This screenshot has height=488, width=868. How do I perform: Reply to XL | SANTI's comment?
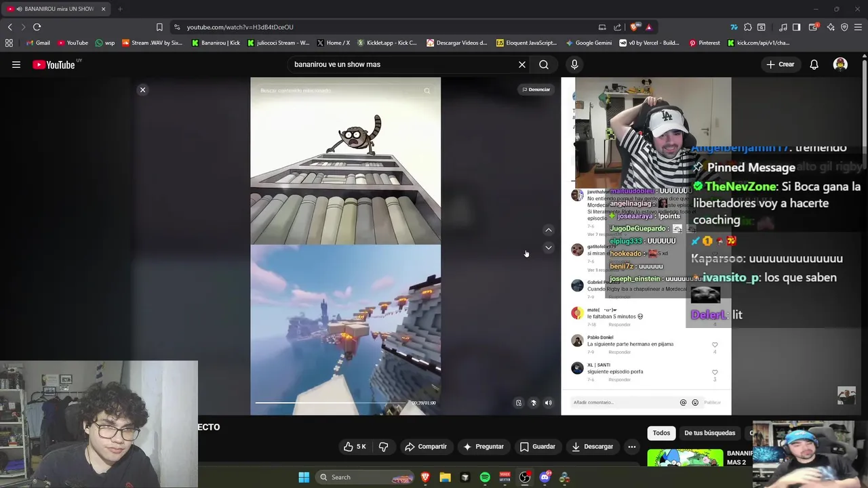tap(619, 380)
